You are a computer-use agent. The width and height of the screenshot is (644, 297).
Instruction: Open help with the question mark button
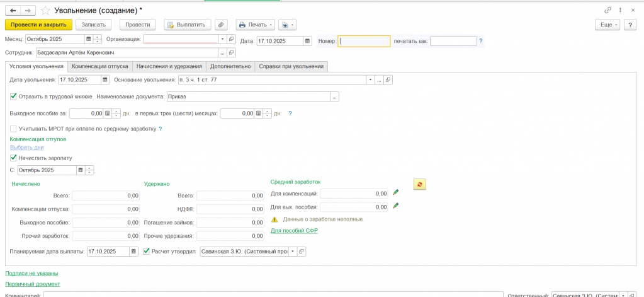pos(630,25)
